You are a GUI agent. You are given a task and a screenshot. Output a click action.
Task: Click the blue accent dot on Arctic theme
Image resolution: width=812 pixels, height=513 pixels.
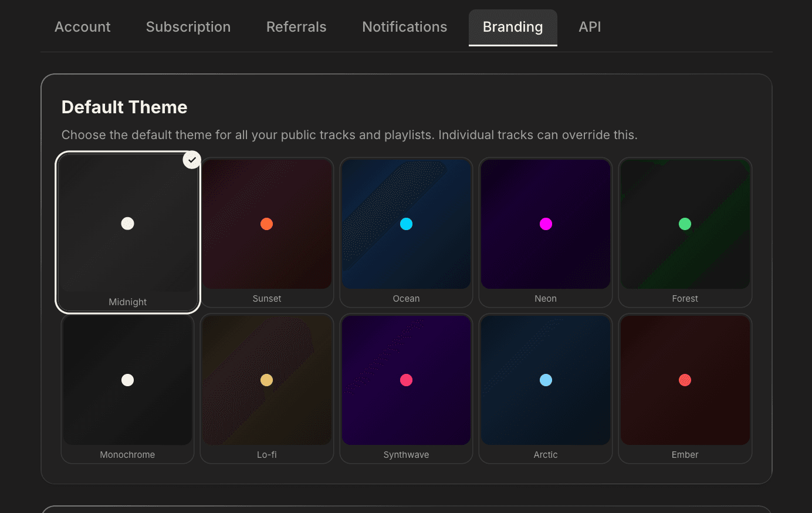(546, 380)
